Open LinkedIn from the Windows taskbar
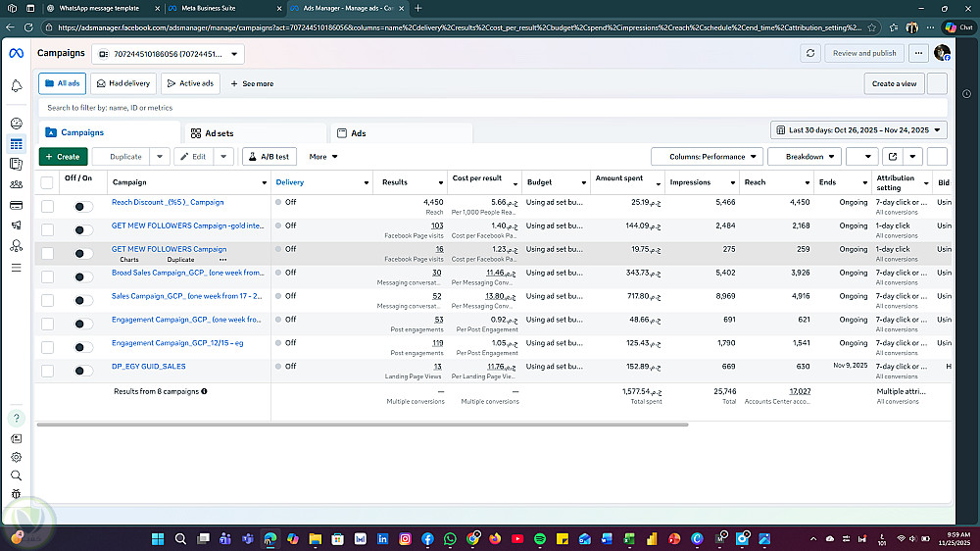980x551 pixels. (382, 538)
